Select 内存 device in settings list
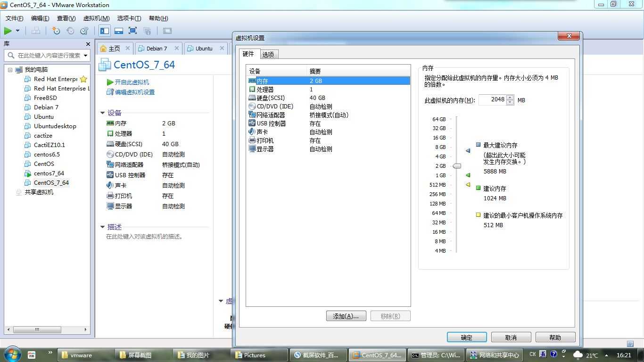The image size is (644, 362). coord(329,81)
